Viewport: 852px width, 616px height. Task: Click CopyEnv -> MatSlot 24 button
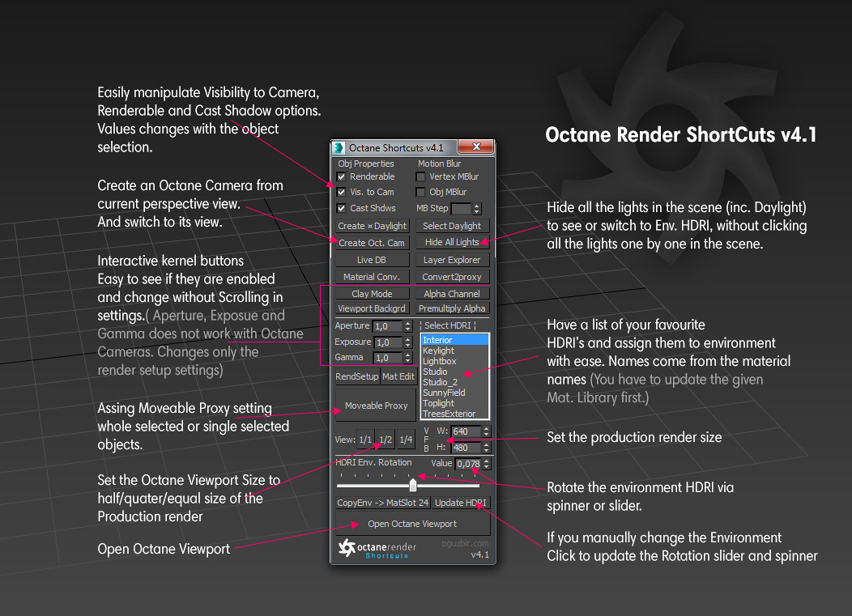point(383,503)
